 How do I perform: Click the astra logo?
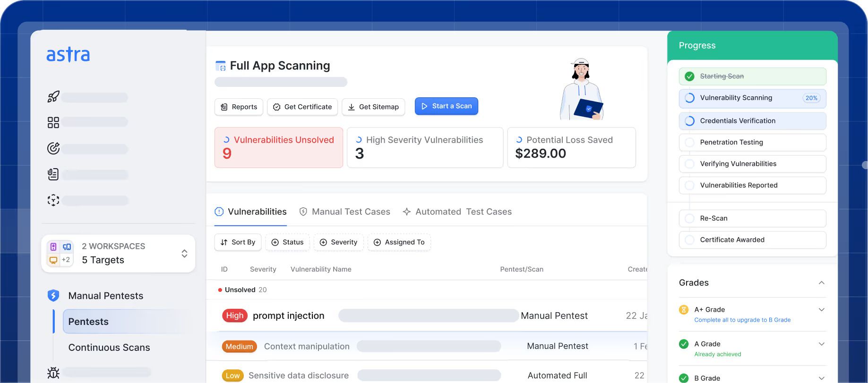coord(68,55)
